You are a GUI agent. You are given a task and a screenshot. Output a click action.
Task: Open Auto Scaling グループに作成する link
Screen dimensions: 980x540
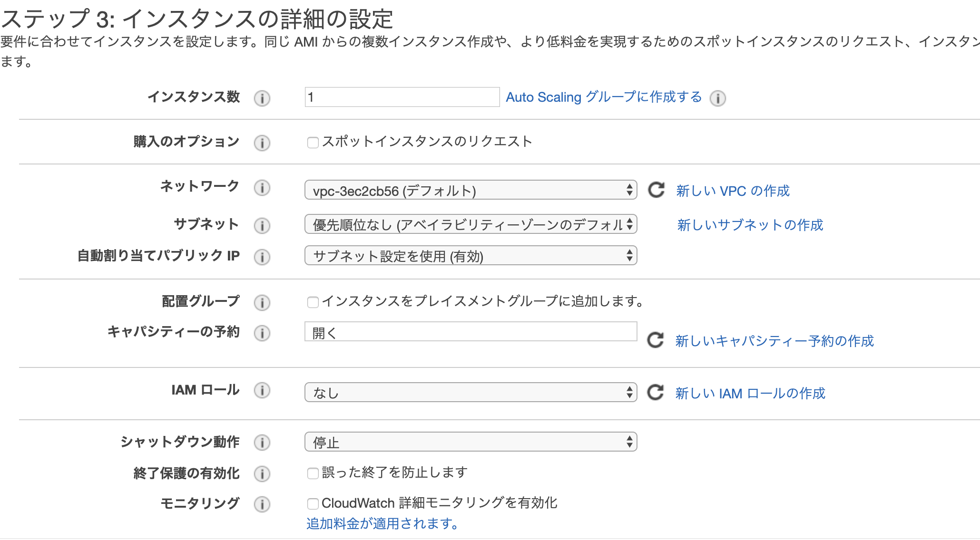[603, 97]
